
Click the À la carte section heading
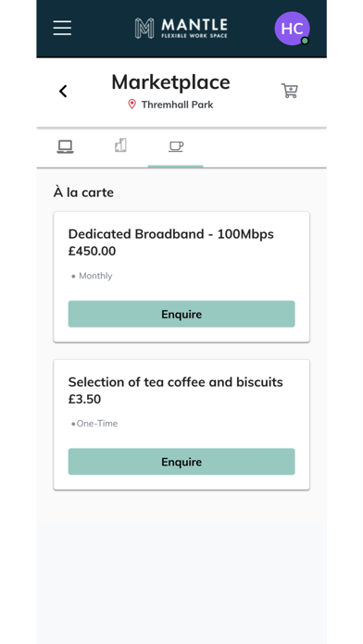click(83, 192)
